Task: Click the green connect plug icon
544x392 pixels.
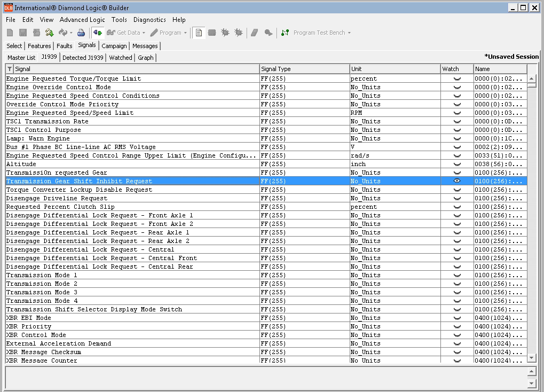Action: [98, 33]
